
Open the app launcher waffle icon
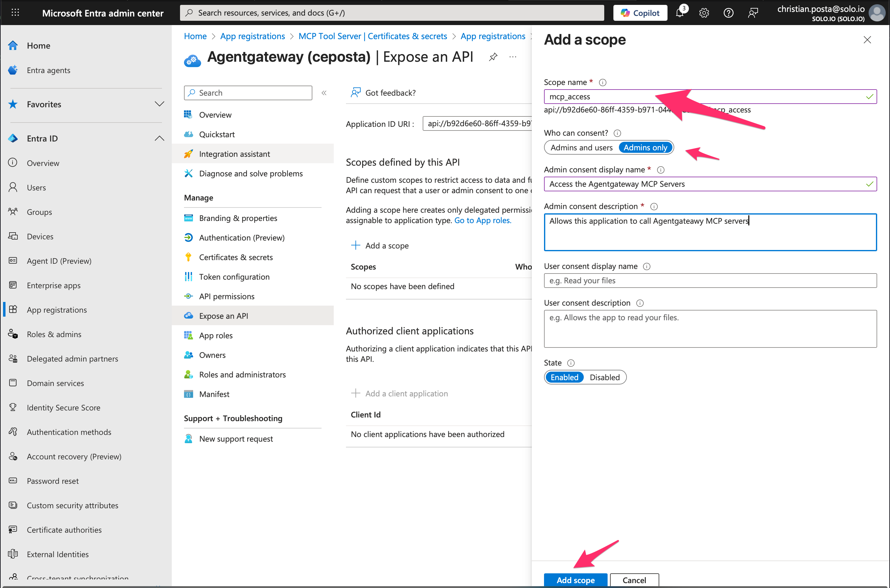point(15,13)
